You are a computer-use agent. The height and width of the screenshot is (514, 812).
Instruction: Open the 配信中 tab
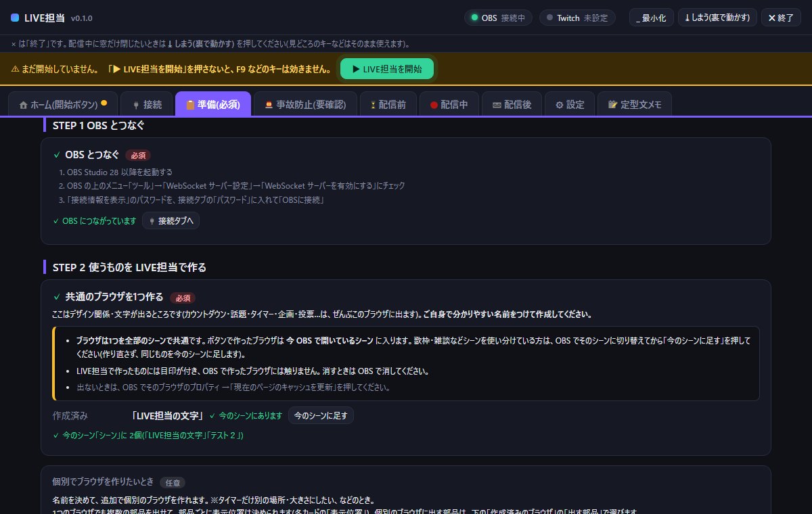pos(448,104)
